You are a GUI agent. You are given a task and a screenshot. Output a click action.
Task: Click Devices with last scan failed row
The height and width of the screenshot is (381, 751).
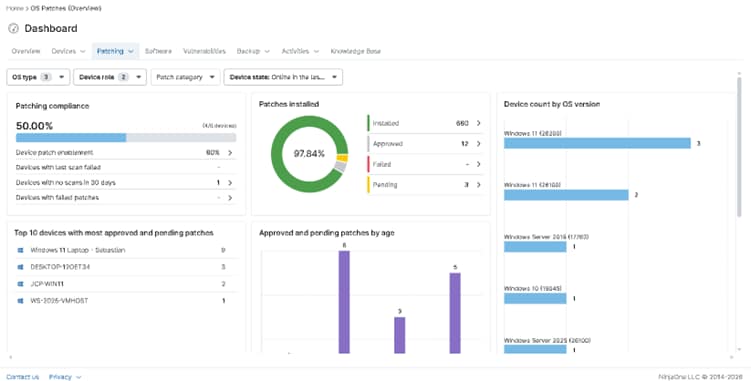[126, 167]
